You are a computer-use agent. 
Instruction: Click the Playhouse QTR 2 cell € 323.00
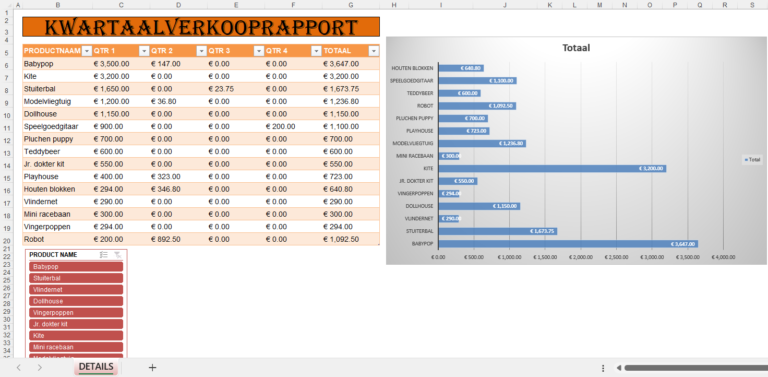(x=178, y=177)
